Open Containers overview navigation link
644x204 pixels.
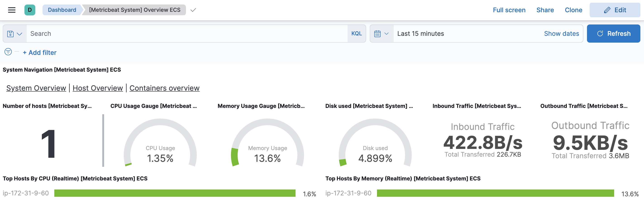tap(164, 88)
